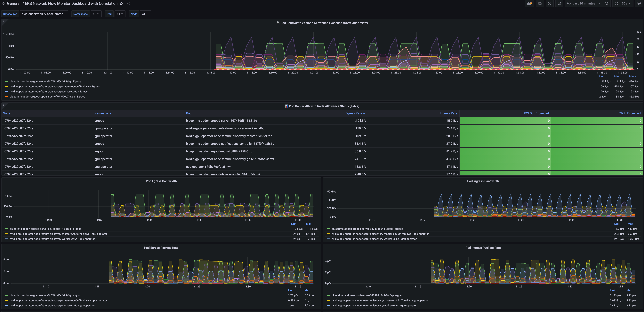644x312 pixels.
Task: Cycle view mode with monitor icon
Action: click(x=639, y=4)
